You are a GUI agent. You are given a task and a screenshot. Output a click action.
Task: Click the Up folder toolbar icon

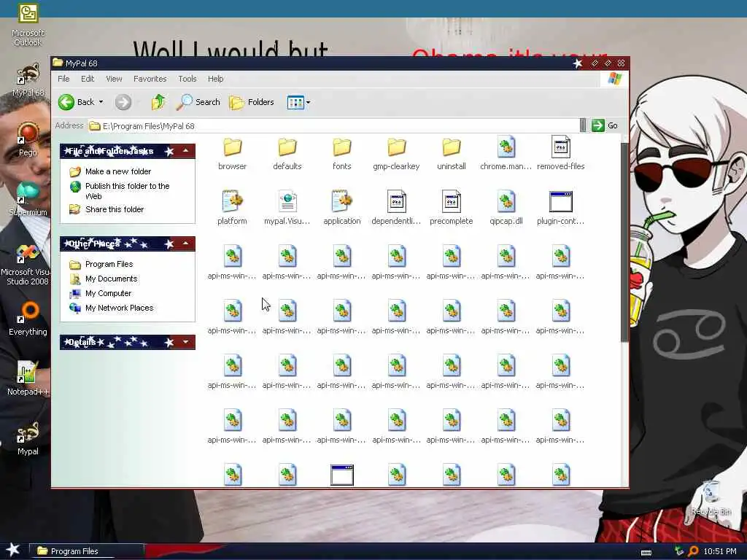158,102
